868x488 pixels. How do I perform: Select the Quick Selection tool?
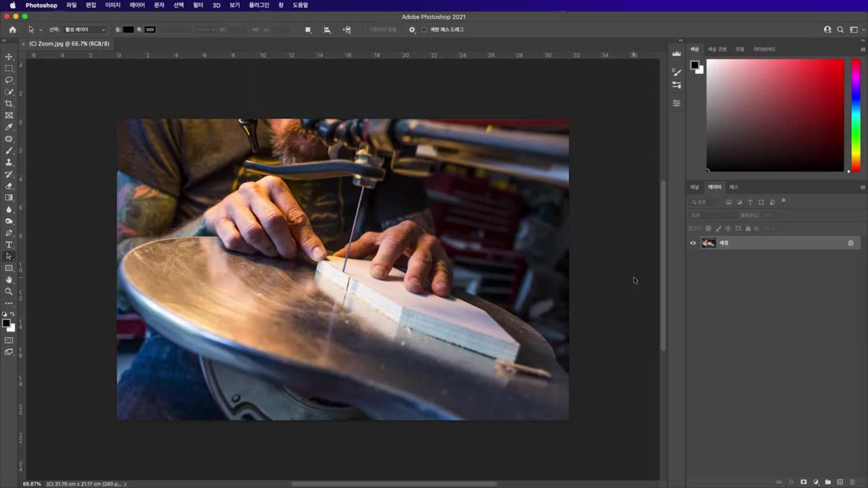pyautogui.click(x=9, y=92)
